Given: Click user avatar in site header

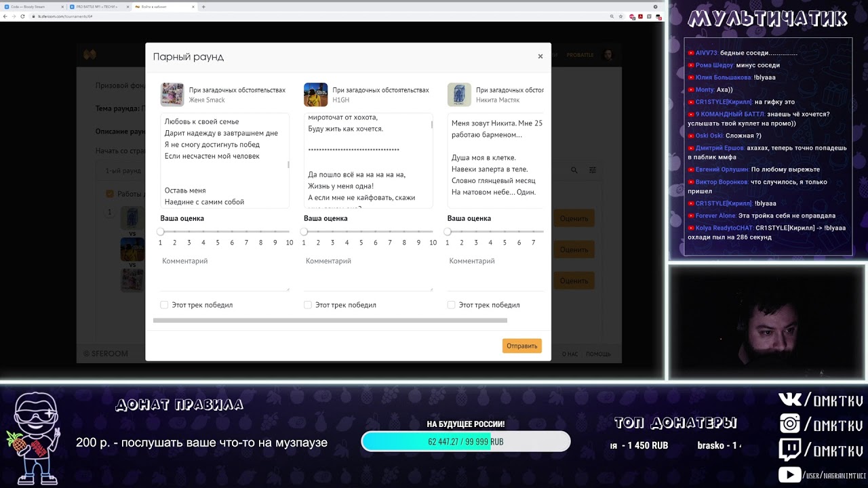Looking at the screenshot, I should coord(608,55).
